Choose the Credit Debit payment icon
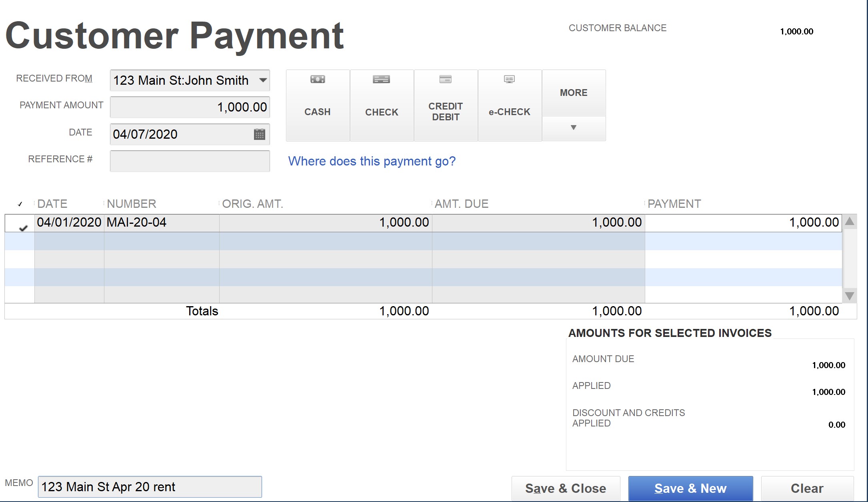 pyautogui.click(x=445, y=105)
